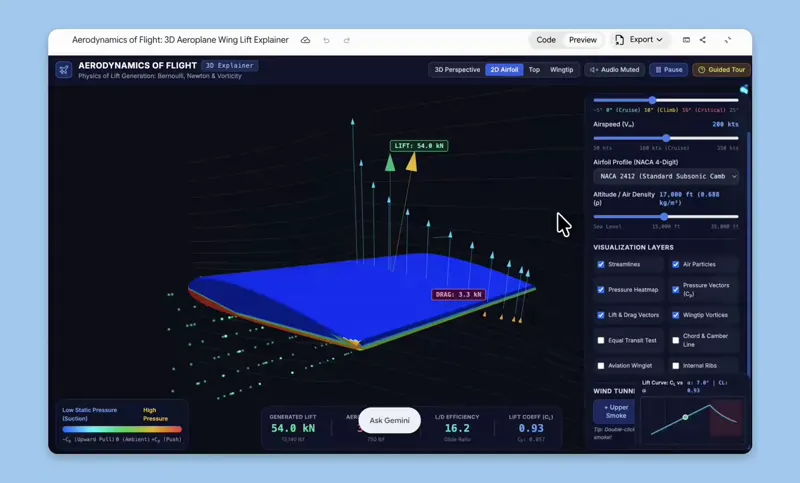This screenshot has height=483, width=800.
Task: Adjust the Altitude / Air Density slider
Action: click(x=665, y=217)
